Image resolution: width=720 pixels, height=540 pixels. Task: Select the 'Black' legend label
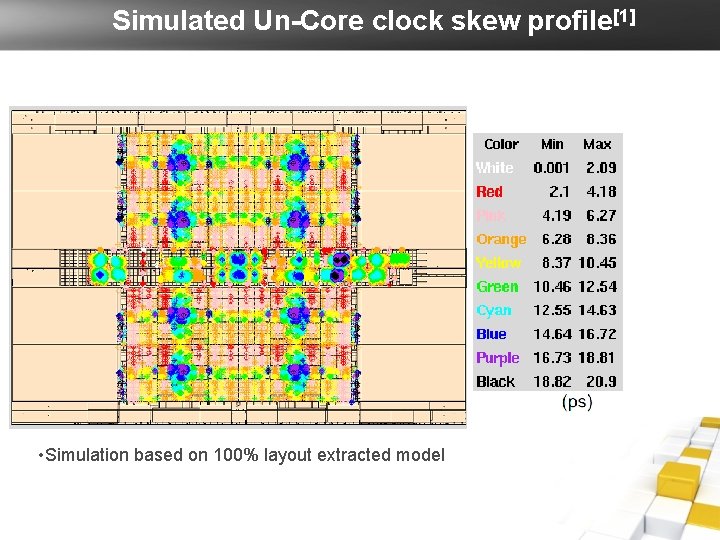point(495,382)
